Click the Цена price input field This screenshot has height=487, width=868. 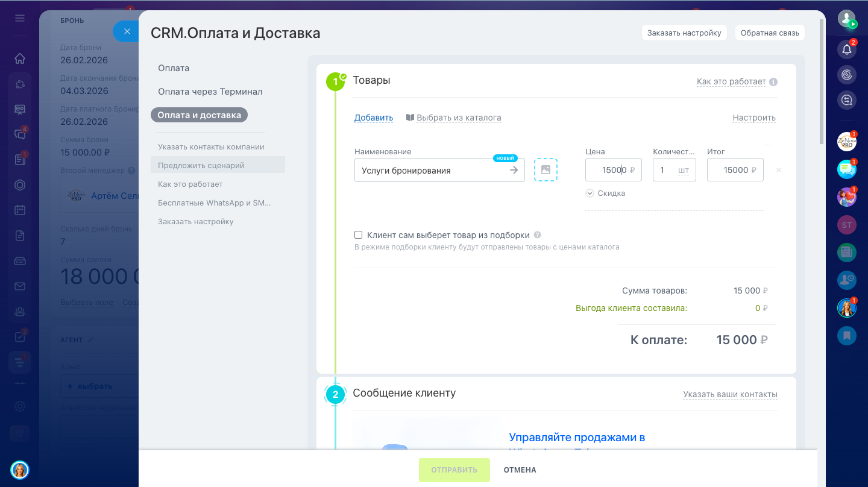tap(614, 170)
